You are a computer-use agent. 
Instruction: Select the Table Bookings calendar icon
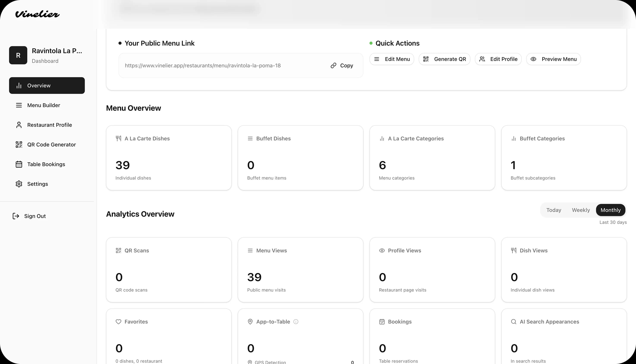tap(19, 164)
